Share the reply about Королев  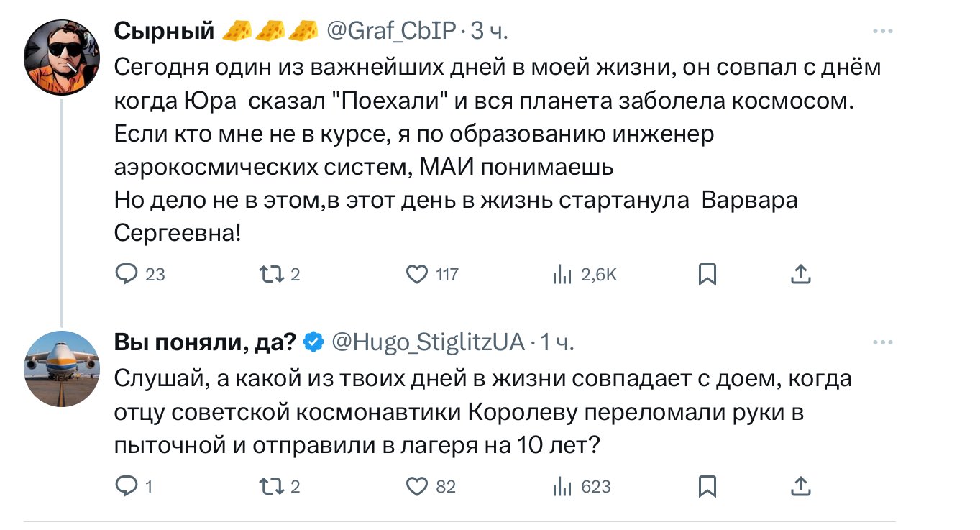coord(801,487)
